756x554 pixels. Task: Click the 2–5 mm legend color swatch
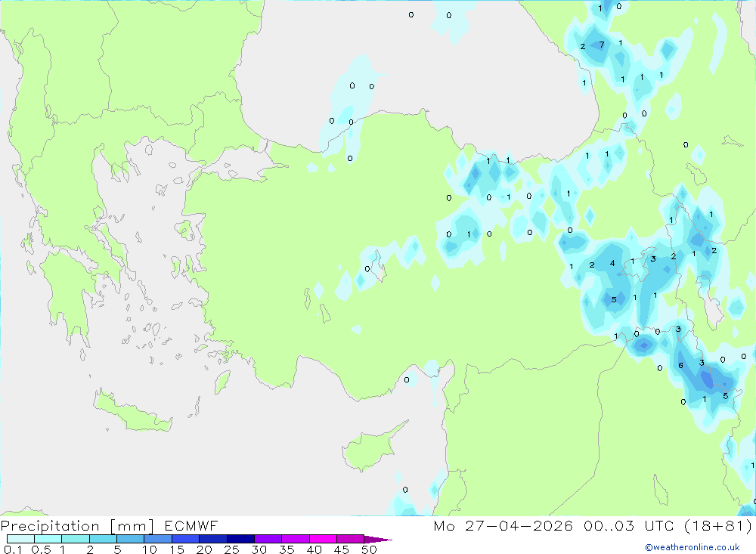click(x=103, y=539)
